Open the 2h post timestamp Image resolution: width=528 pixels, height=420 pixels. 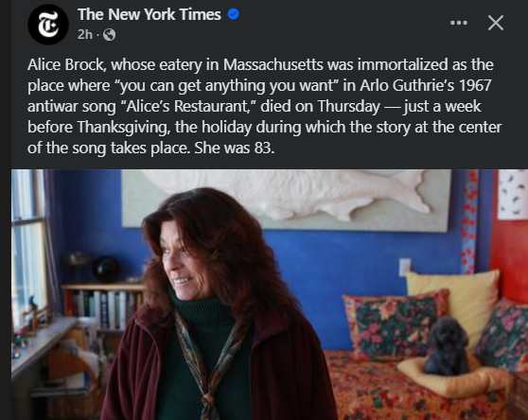(85, 34)
